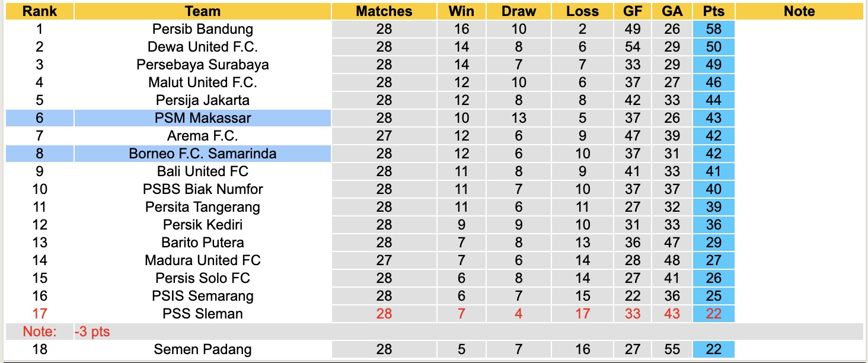This screenshot has width=868, height=363.
Task: Click the Madura United FC team name
Action: click(202, 260)
